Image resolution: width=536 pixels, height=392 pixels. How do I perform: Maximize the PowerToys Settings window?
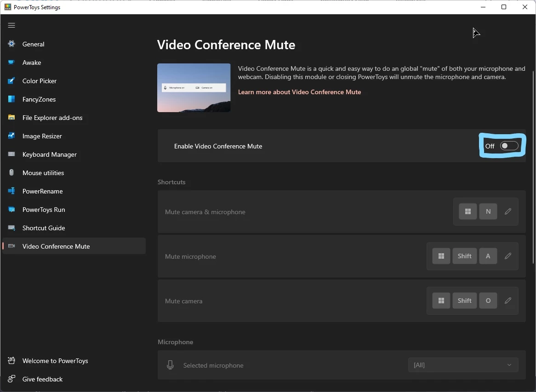click(x=503, y=7)
